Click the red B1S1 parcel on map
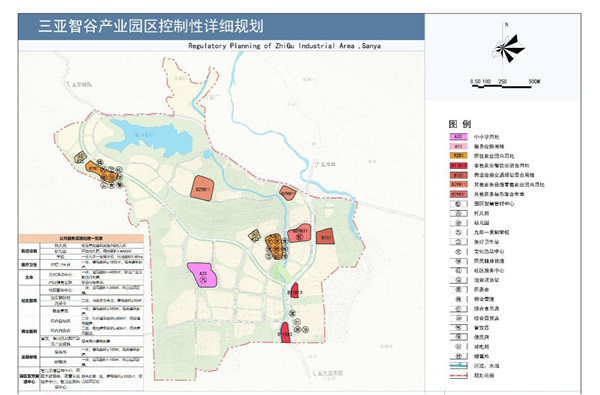 click(x=325, y=236)
